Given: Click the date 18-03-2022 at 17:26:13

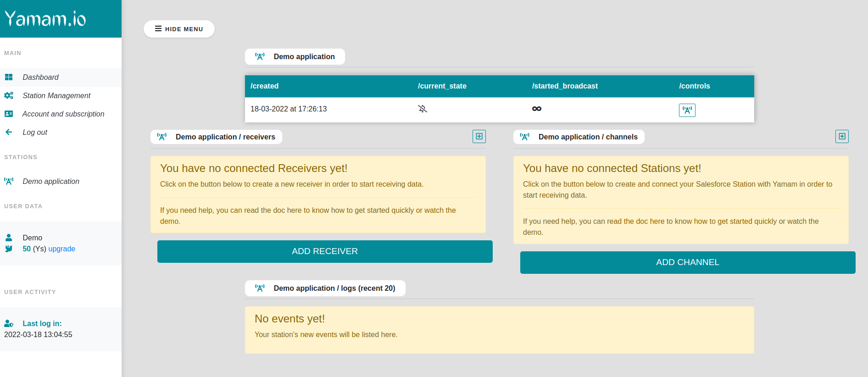Looking at the screenshot, I should [289, 109].
